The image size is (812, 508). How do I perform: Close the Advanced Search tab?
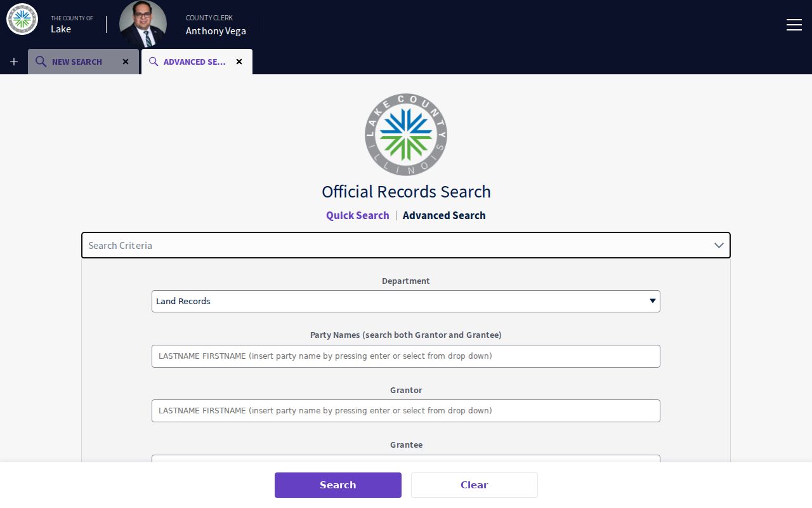239,62
